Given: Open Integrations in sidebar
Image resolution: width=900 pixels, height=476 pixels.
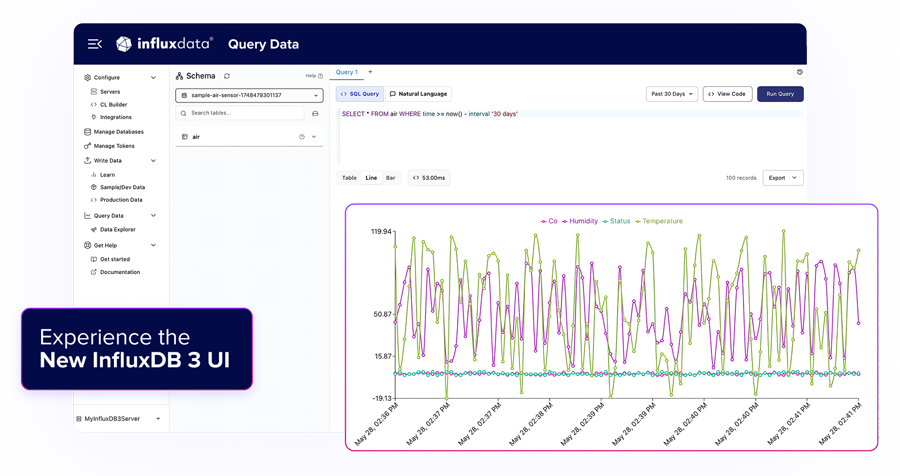Looking at the screenshot, I should [x=115, y=117].
